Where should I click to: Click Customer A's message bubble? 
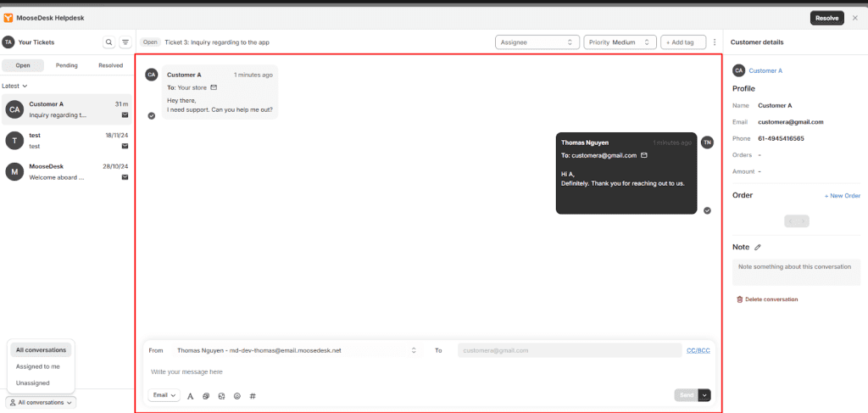tap(220, 92)
